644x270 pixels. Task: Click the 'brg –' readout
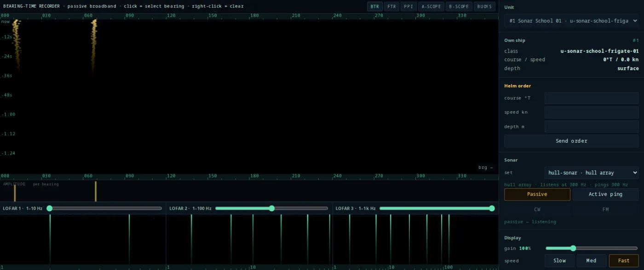tap(486, 167)
